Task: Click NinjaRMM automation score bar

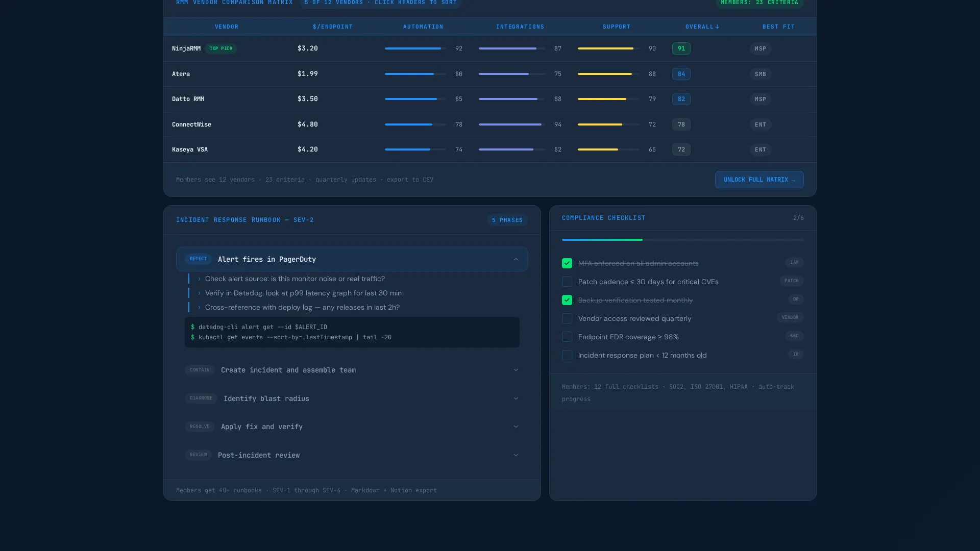Action: click(x=415, y=48)
